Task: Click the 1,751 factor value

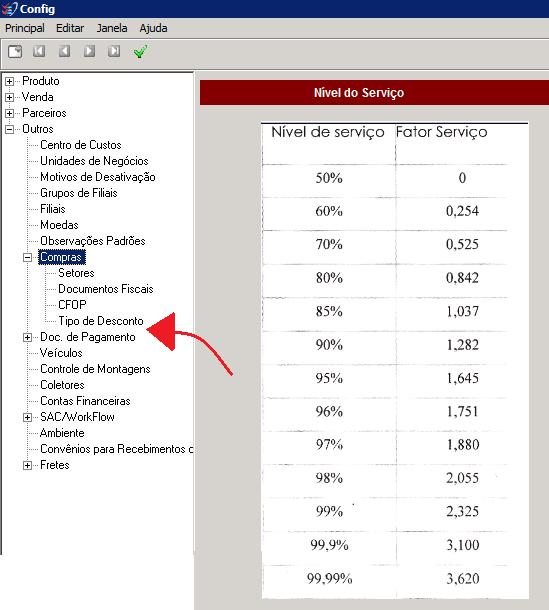Action: (x=462, y=412)
